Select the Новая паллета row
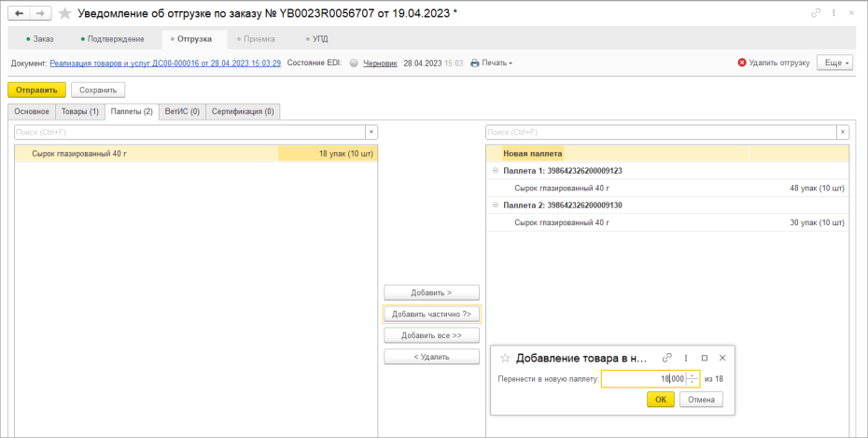The height and width of the screenshot is (438, 868). (x=667, y=153)
